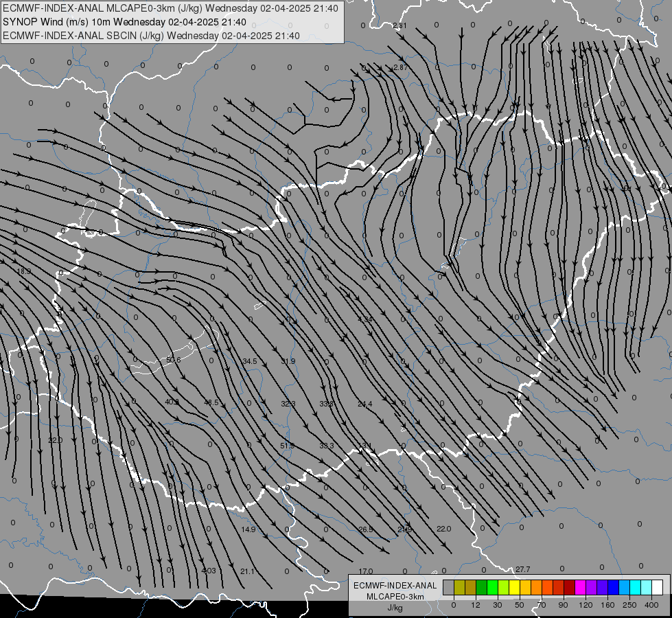Click the legend scale label 160
The height and width of the screenshot is (618, 672).
(x=607, y=605)
